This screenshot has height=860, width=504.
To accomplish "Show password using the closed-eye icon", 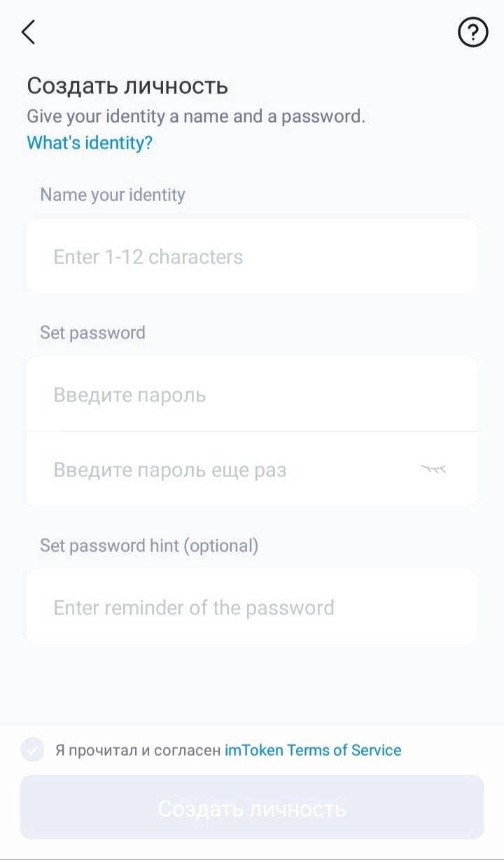I will 433,469.
